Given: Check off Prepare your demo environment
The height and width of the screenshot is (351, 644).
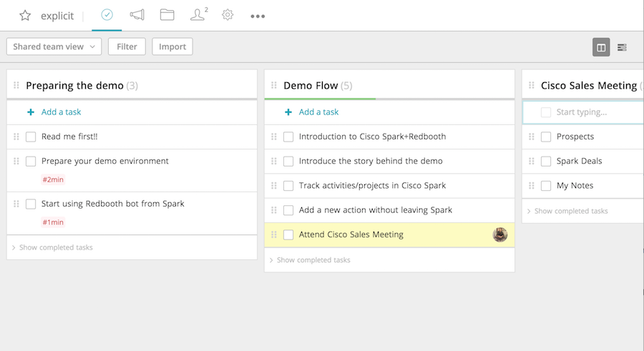Looking at the screenshot, I should [x=31, y=162].
